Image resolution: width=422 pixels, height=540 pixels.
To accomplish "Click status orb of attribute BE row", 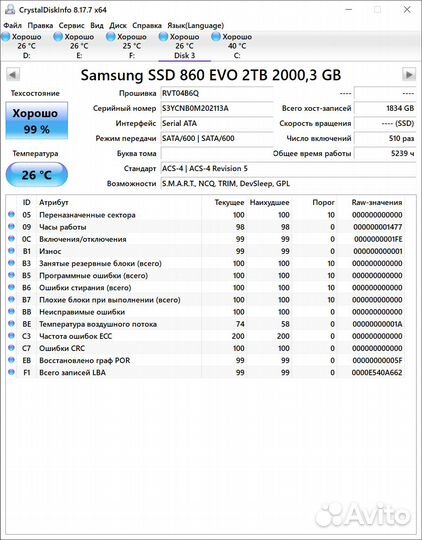I will coord(11,324).
